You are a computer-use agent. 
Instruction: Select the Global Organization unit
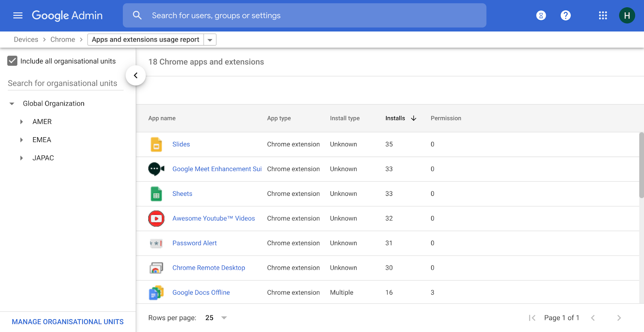(x=54, y=104)
